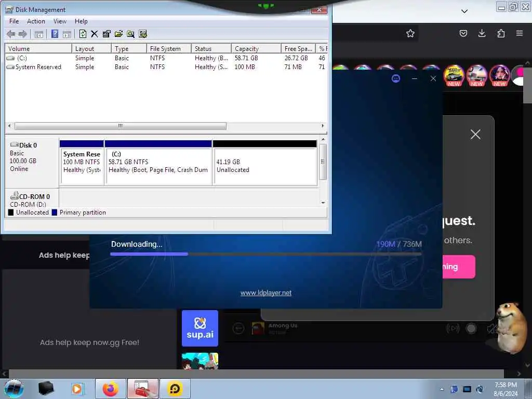Sort by the Volume column header
This screenshot has width=532, height=399.
click(38, 48)
